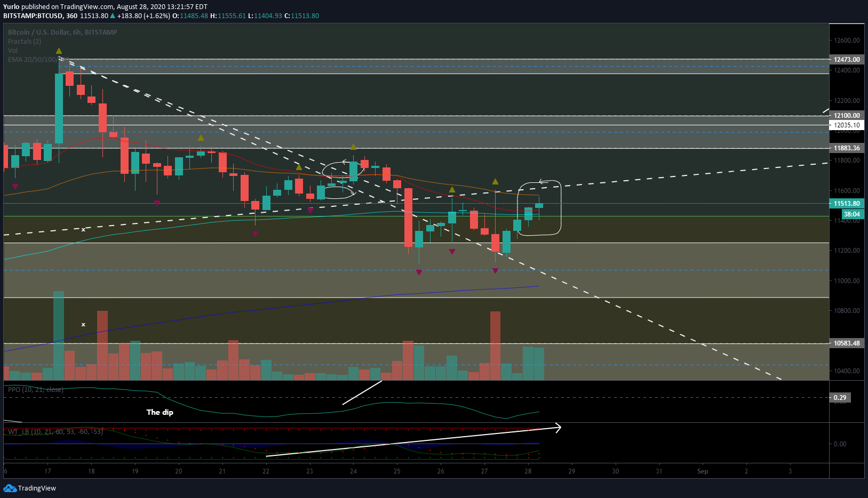Click the BITSTAMP:BTCUSD symbol text
The width and height of the screenshot is (868, 498).
[33, 16]
